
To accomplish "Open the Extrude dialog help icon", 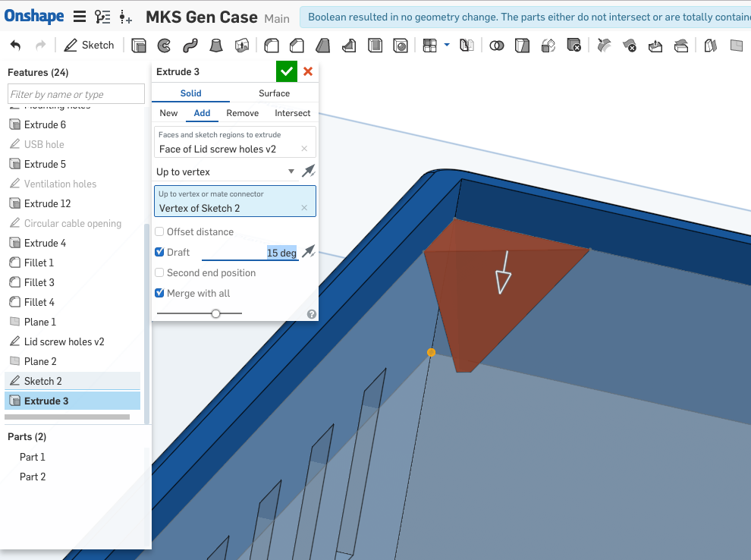I will (x=311, y=314).
